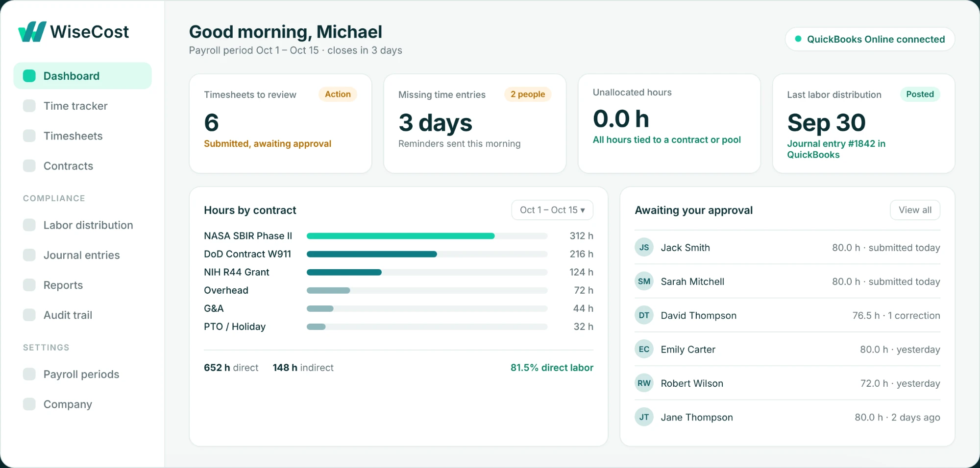Go to Payroll periods settings
The width and height of the screenshot is (980, 468).
point(82,374)
